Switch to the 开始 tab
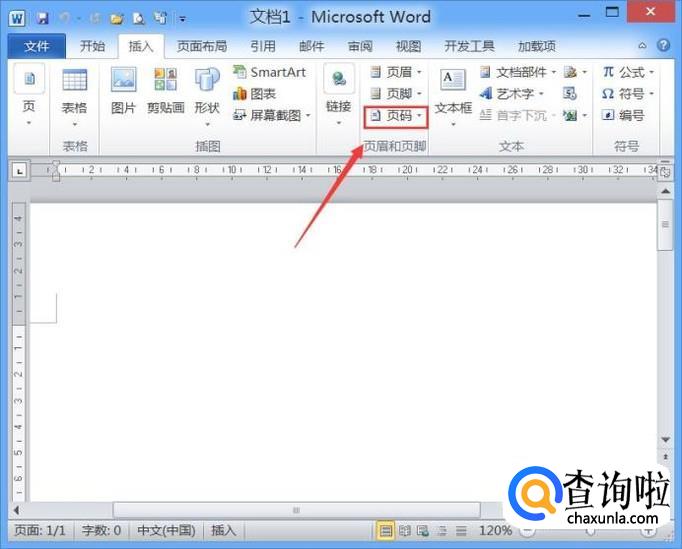682x549 pixels. tap(92, 46)
